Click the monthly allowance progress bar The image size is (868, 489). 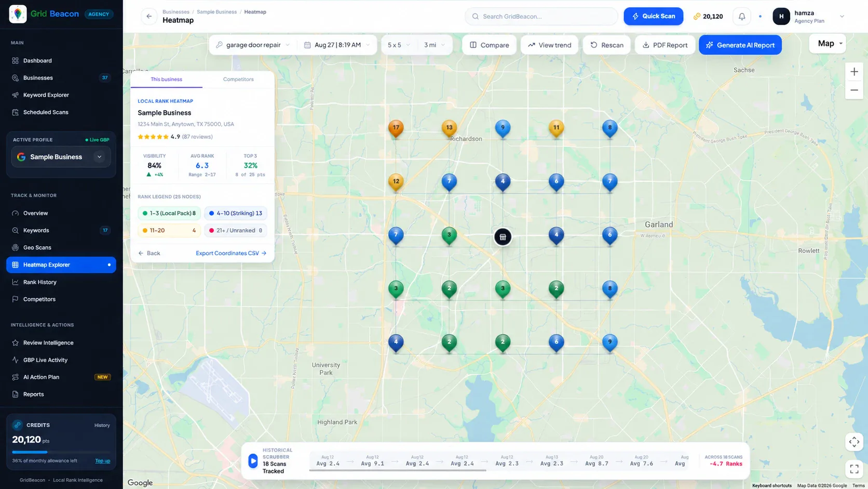61,452
